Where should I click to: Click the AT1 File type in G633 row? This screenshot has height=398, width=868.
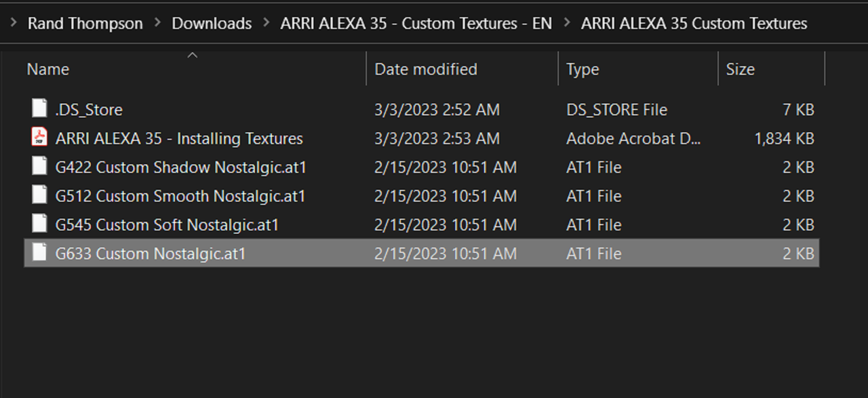tap(593, 254)
